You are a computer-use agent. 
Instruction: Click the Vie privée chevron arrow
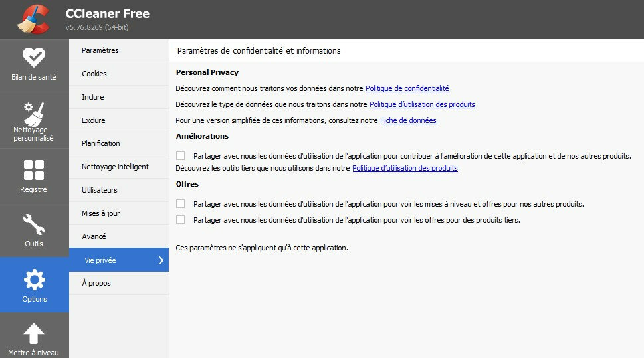pyautogui.click(x=161, y=260)
